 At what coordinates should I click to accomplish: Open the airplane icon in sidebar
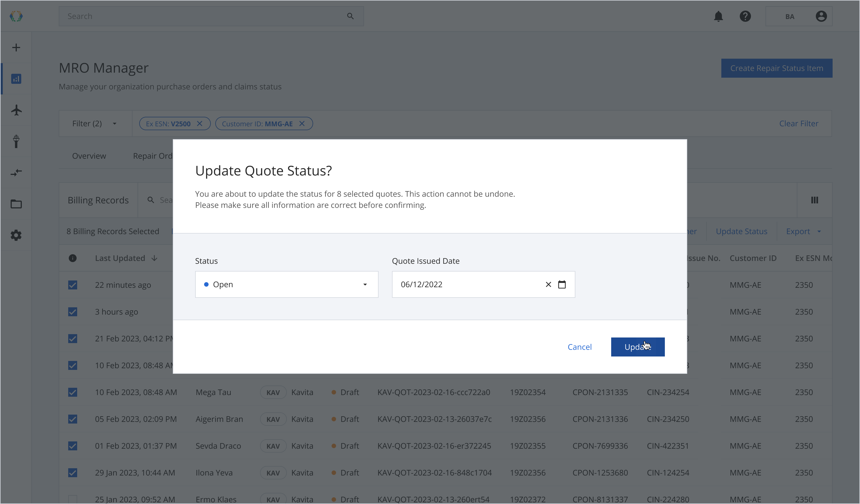(x=16, y=110)
